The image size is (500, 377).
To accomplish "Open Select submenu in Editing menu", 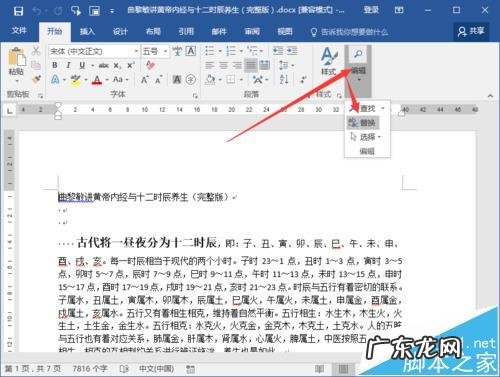I will click(366, 137).
